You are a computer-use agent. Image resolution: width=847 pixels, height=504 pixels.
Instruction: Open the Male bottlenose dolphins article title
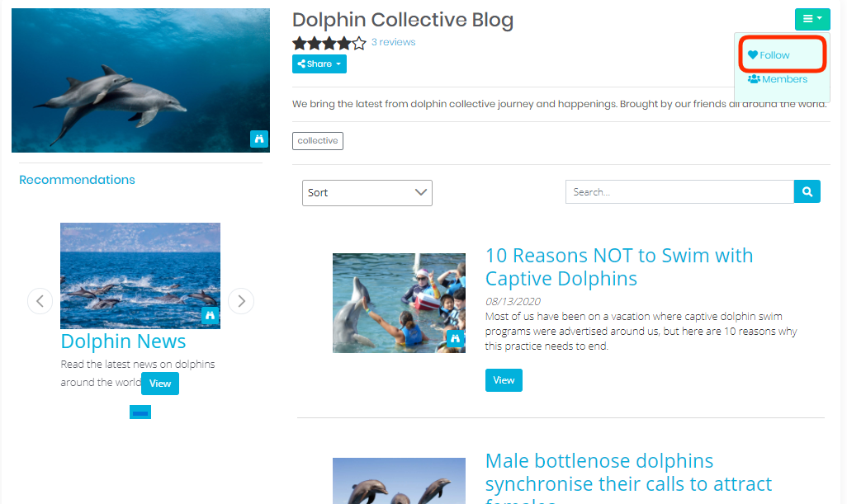tap(628, 477)
